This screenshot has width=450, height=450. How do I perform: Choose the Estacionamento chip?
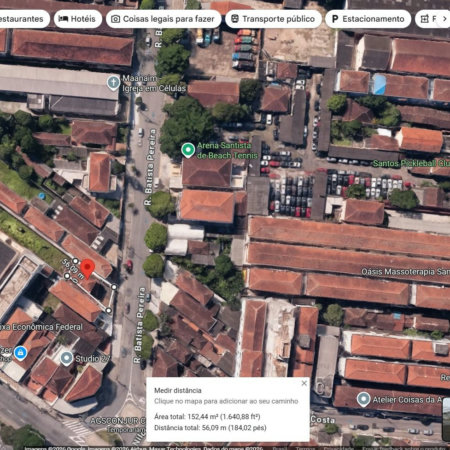point(368,19)
